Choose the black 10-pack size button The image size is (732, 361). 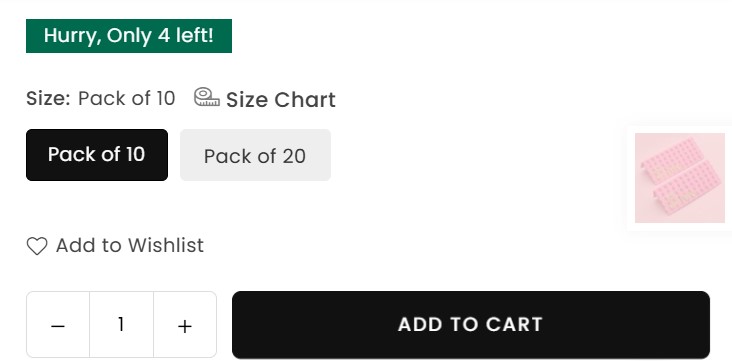click(x=97, y=155)
